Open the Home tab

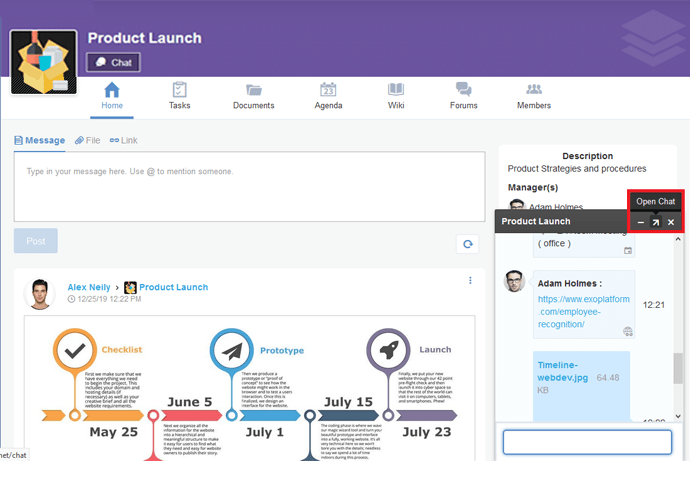(112, 96)
